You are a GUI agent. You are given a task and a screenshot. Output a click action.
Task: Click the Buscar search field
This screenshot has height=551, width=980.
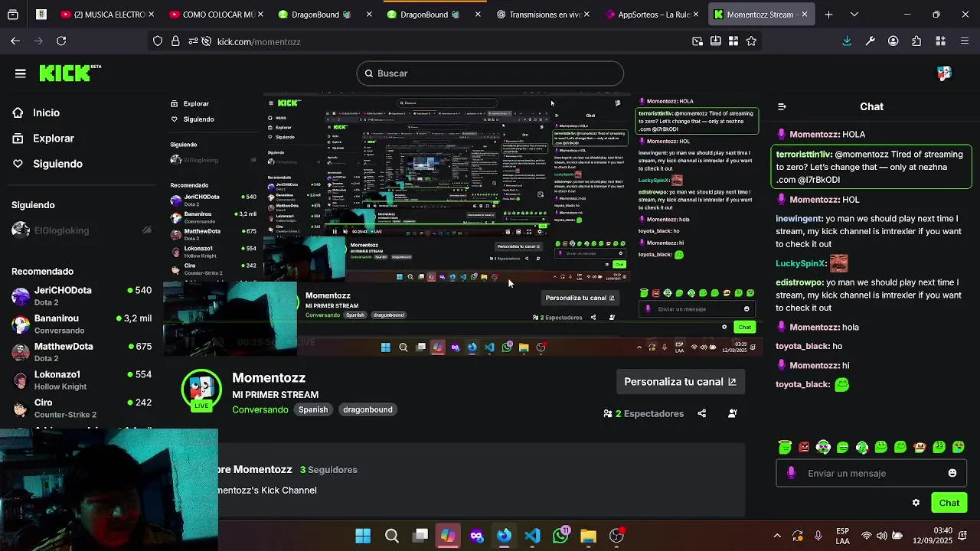[x=490, y=73]
